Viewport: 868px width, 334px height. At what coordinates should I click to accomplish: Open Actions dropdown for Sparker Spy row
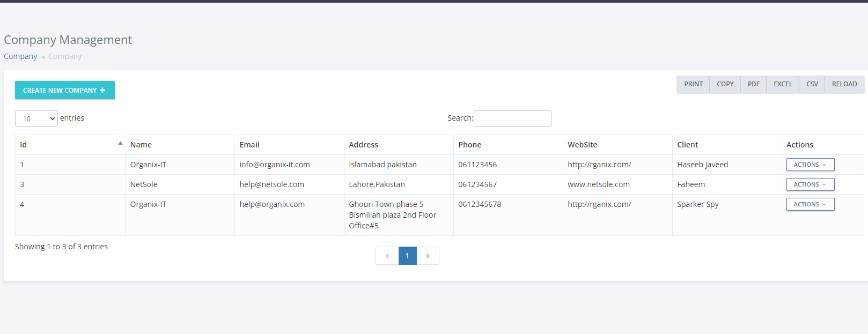click(x=810, y=204)
